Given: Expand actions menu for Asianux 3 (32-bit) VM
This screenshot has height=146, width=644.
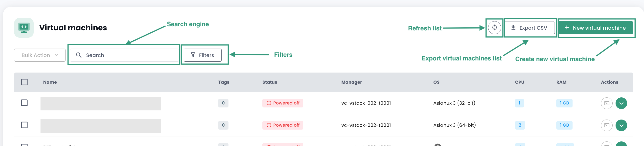Looking at the screenshot, I should 621,103.
